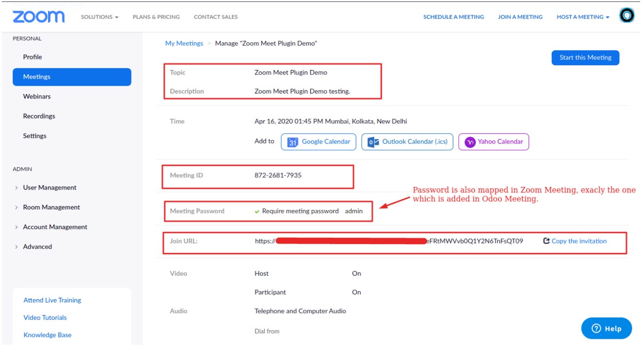This screenshot has width=644, height=350.
Task: Click Start this Meeting button
Action: 585,58
